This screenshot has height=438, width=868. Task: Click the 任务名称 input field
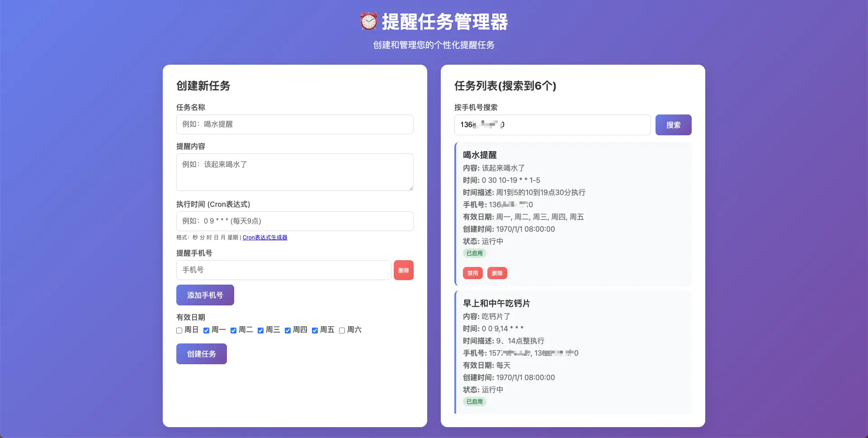(x=295, y=124)
